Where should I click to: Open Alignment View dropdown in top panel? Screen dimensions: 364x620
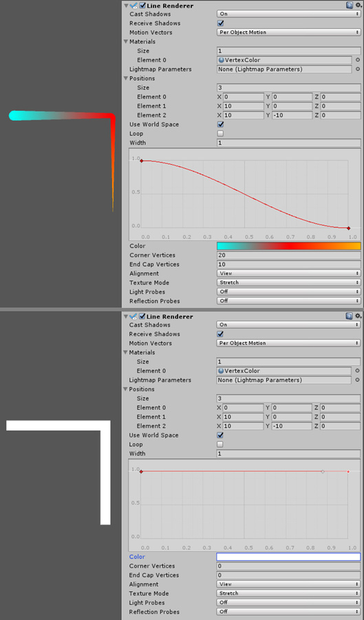[288, 273]
